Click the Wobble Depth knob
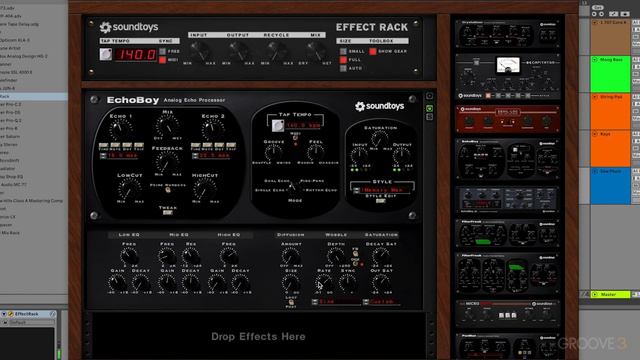The height and width of the screenshot is (360, 640). tap(336, 256)
